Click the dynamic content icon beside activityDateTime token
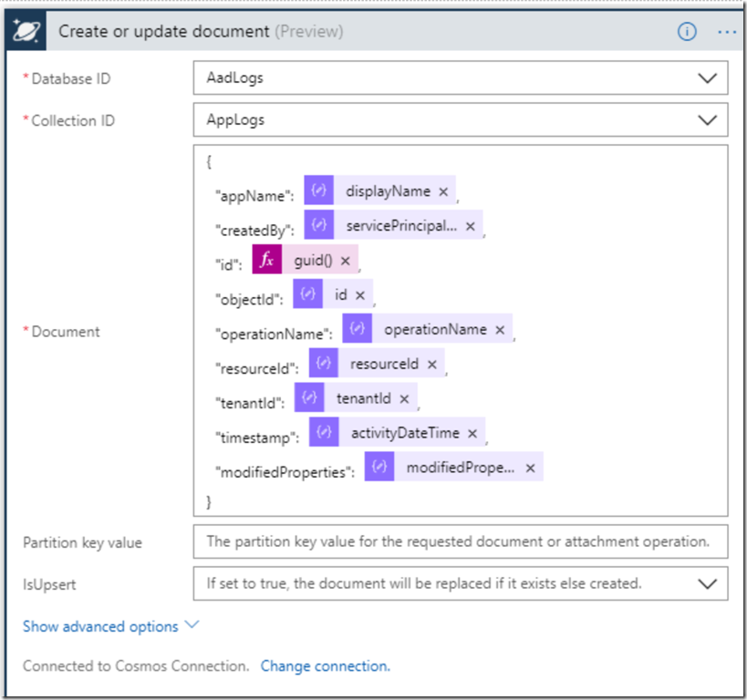 324,432
